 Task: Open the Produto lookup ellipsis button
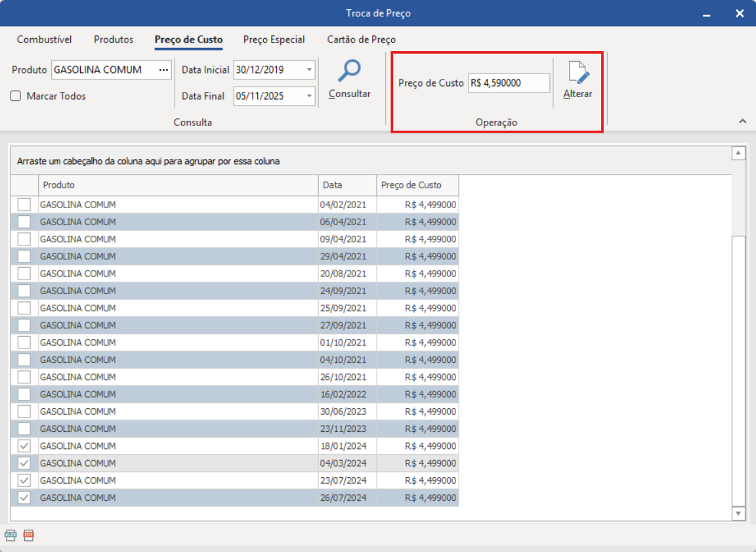coord(163,70)
